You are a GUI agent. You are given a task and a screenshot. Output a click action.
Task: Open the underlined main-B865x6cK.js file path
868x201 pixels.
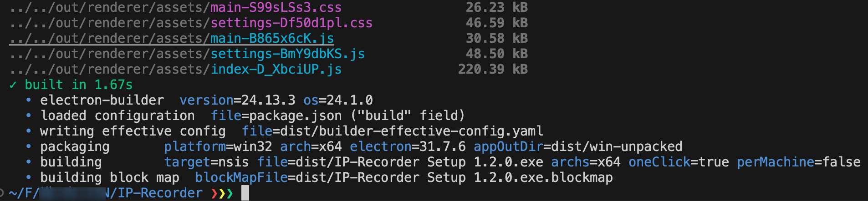(x=172, y=39)
